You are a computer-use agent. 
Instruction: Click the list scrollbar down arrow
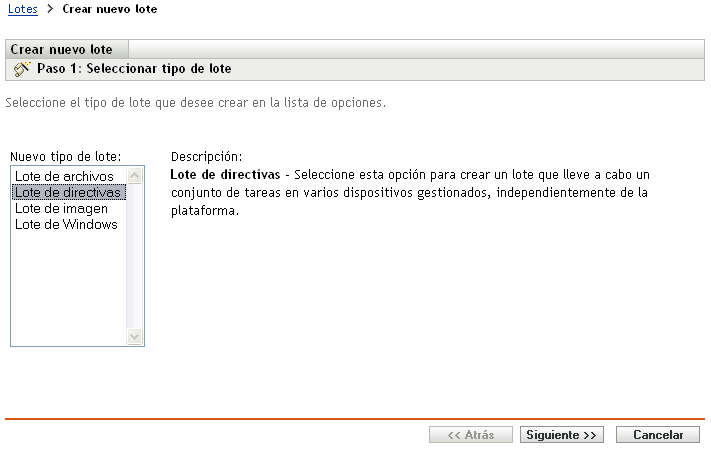(135, 337)
